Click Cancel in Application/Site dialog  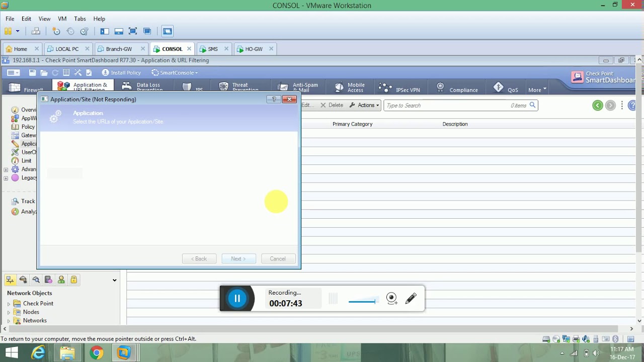278,258
